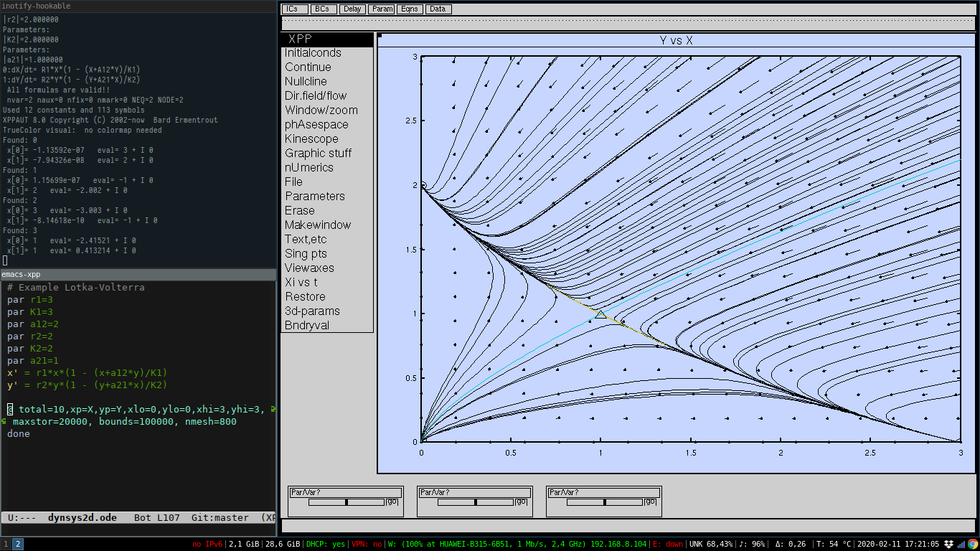Click the middle Par/Var? input field
This screenshot has height=551, width=980.
tap(474, 493)
